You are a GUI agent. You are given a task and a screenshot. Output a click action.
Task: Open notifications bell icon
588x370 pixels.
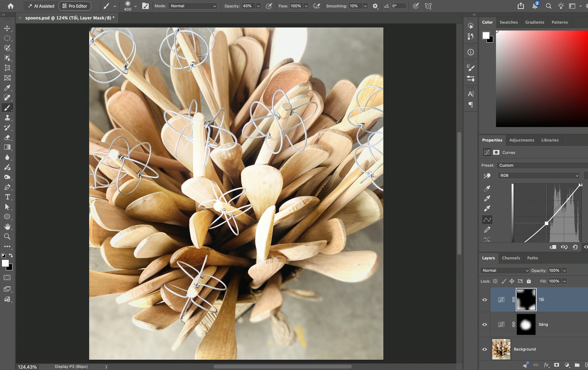[535, 6]
